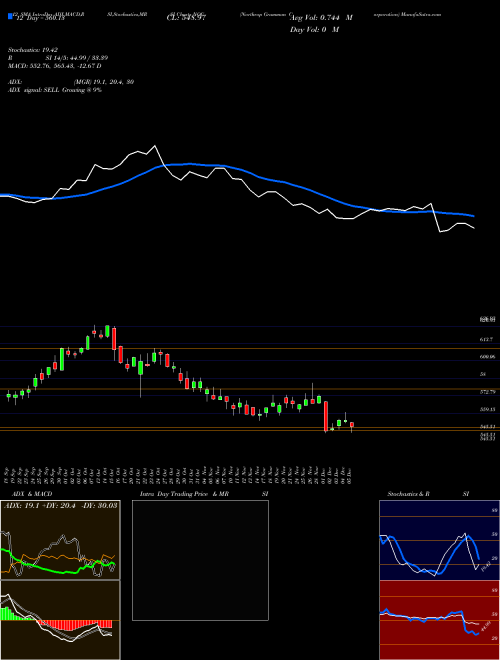This screenshot has height=660, width=500.
Task: Open the red RSI oscillator panel
Action: click(x=439, y=620)
